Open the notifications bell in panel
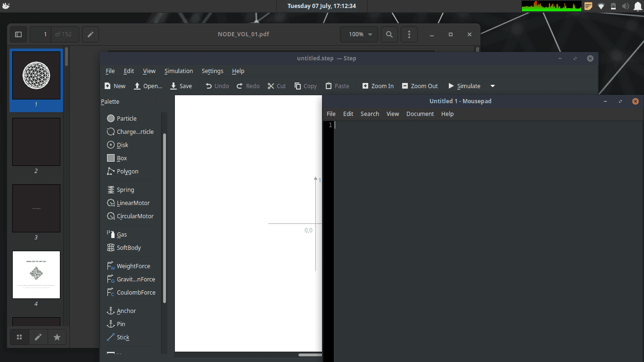The height and width of the screenshot is (362, 644). [x=638, y=6]
